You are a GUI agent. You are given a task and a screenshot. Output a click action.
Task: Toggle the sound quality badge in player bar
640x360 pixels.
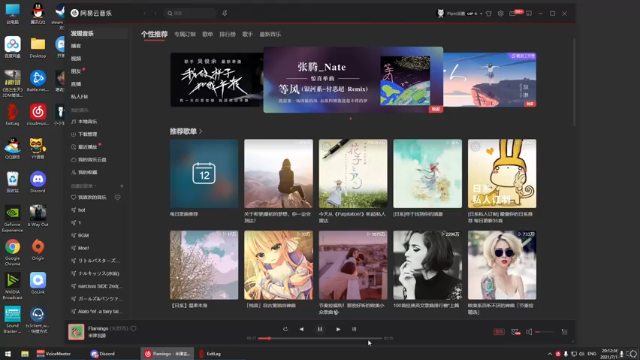tap(499, 332)
